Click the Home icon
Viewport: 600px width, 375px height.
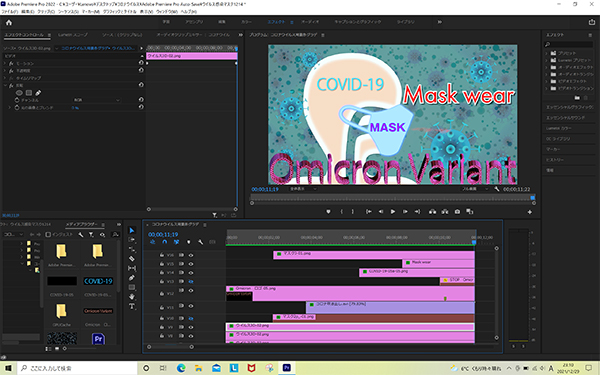[9, 23]
